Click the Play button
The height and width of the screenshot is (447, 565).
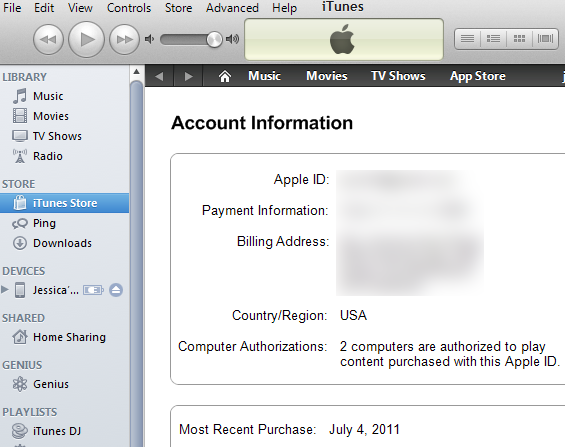tap(86, 39)
